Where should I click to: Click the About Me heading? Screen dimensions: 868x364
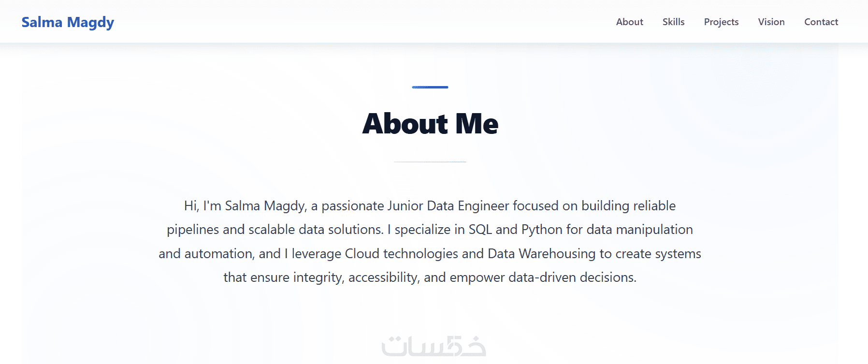click(430, 124)
